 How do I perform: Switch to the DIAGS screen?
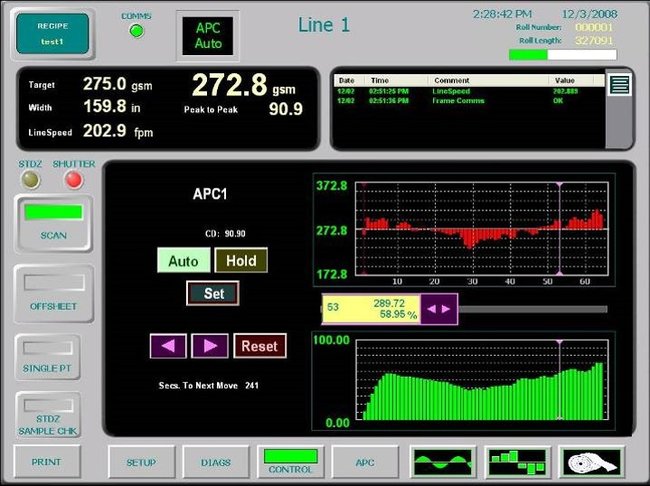pyautogui.click(x=216, y=463)
